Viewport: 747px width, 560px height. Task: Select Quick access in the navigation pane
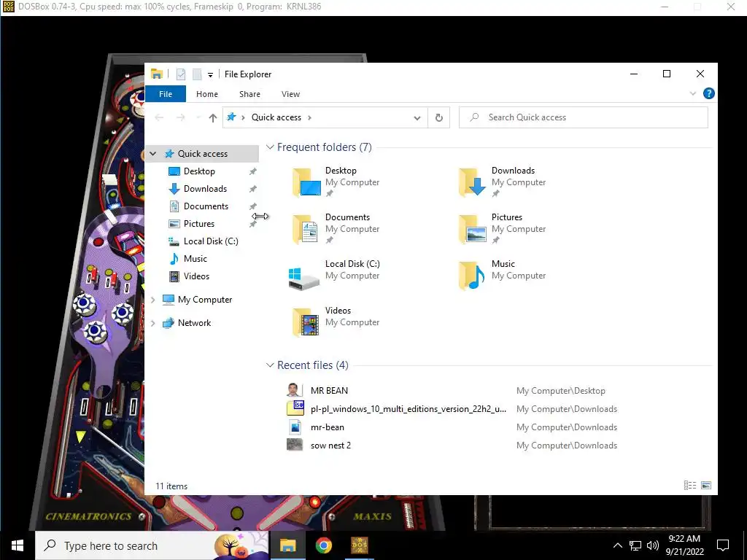coord(203,153)
